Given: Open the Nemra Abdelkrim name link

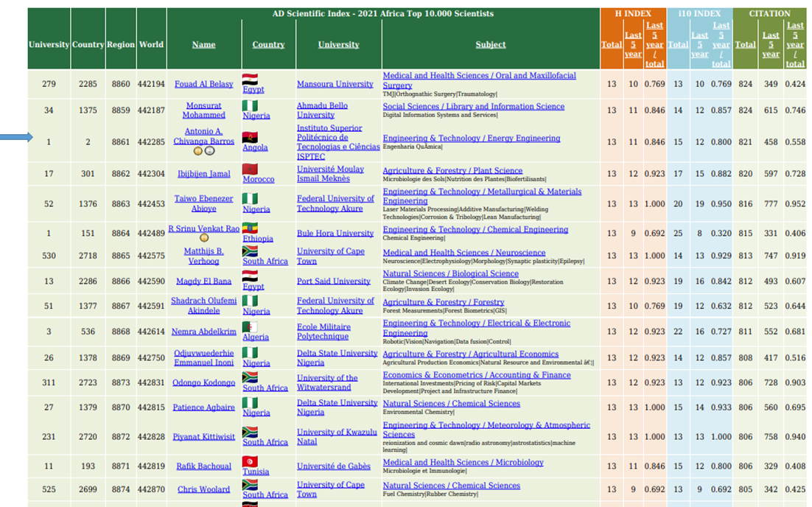Looking at the screenshot, I should tap(204, 332).
